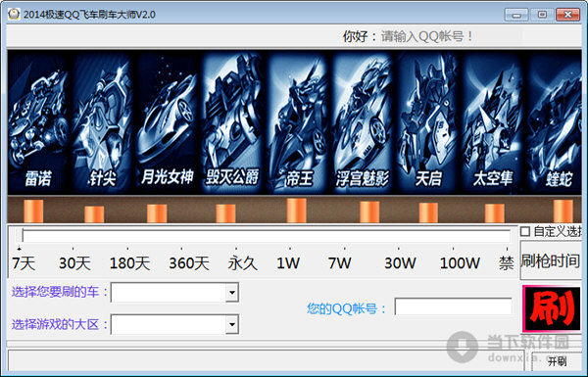Image resolution: width=588 pixels, height=377 pixels.
Task: Select the 蝰蛇 car thumbnail
Action: [x=555, y=121]
